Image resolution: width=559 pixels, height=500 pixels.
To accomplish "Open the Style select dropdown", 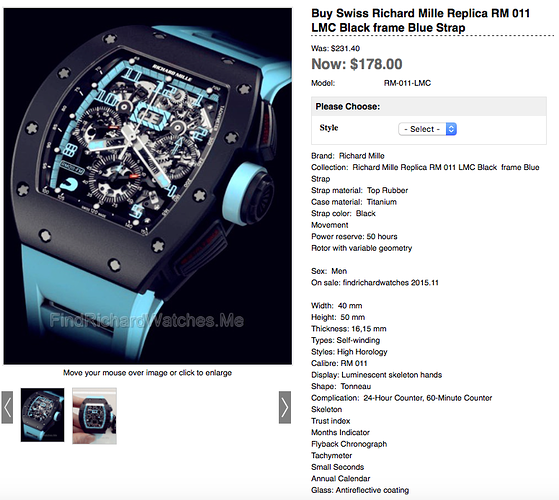I will pos(427,129).
